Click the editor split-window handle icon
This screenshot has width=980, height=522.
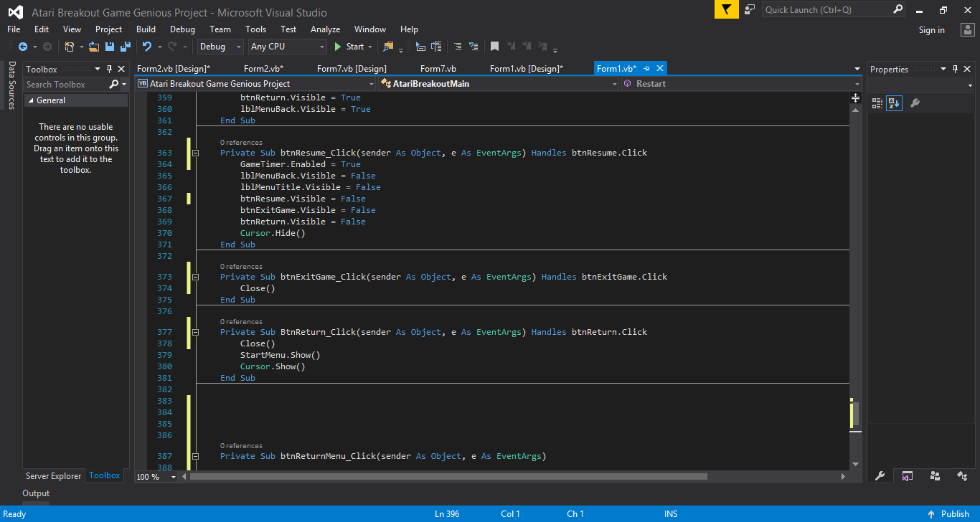click(856, 98)
